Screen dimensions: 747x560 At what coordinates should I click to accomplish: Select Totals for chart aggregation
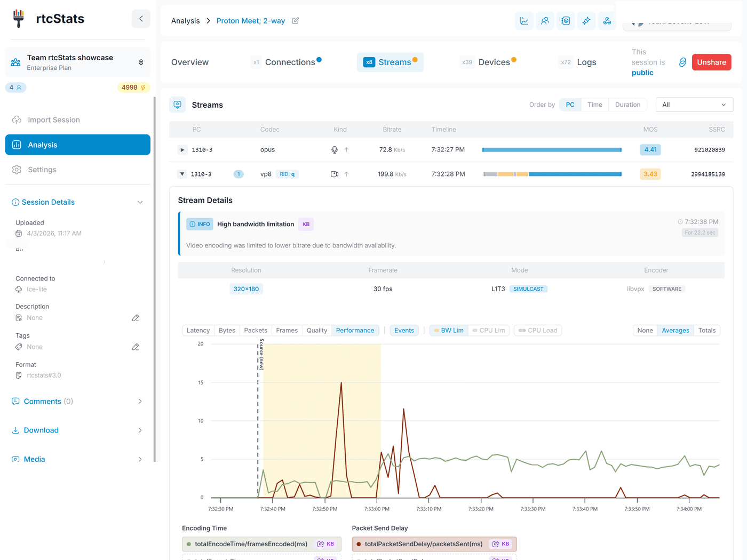(707, 331)
